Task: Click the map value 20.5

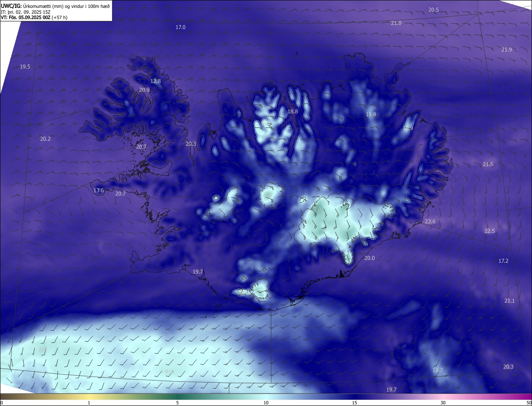Action: pos(433,10)
